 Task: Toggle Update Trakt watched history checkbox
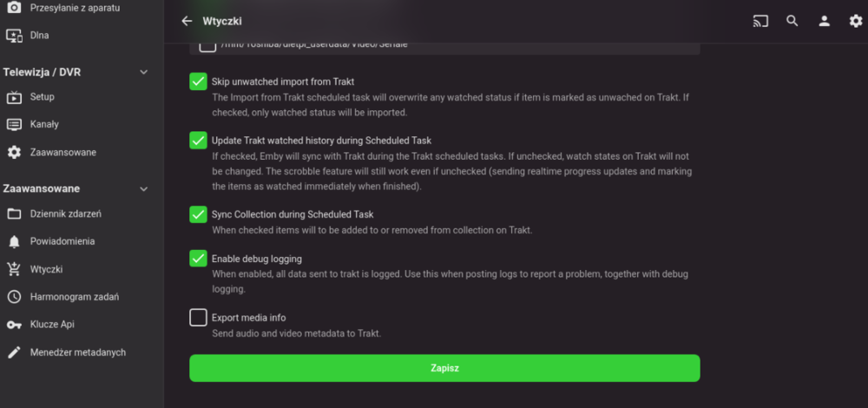(198, 140)
